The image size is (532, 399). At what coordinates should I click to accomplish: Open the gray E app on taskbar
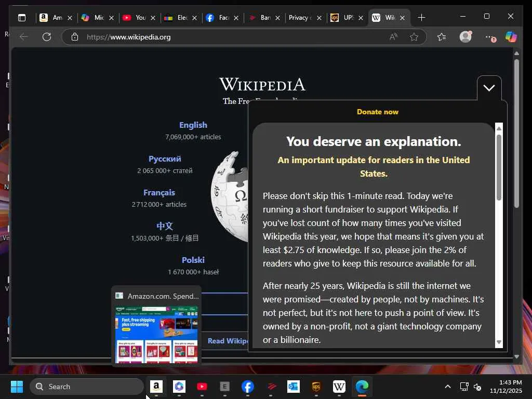(224, 387)
